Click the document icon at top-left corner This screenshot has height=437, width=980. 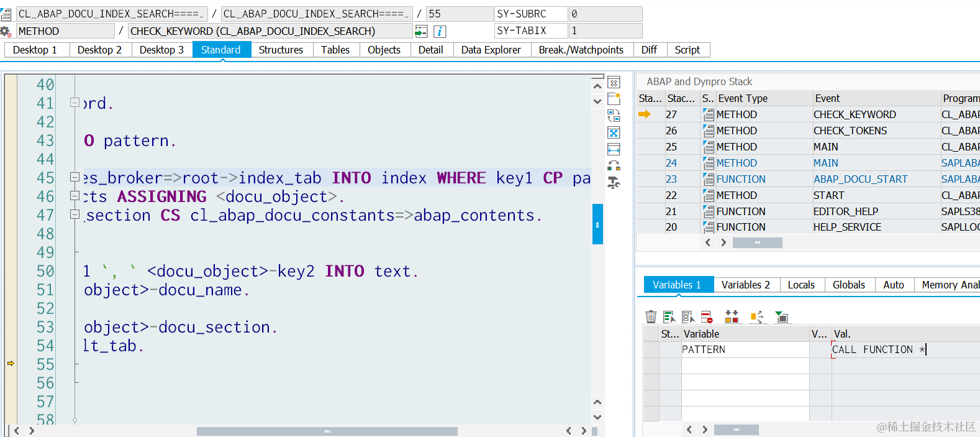[6, 14]
